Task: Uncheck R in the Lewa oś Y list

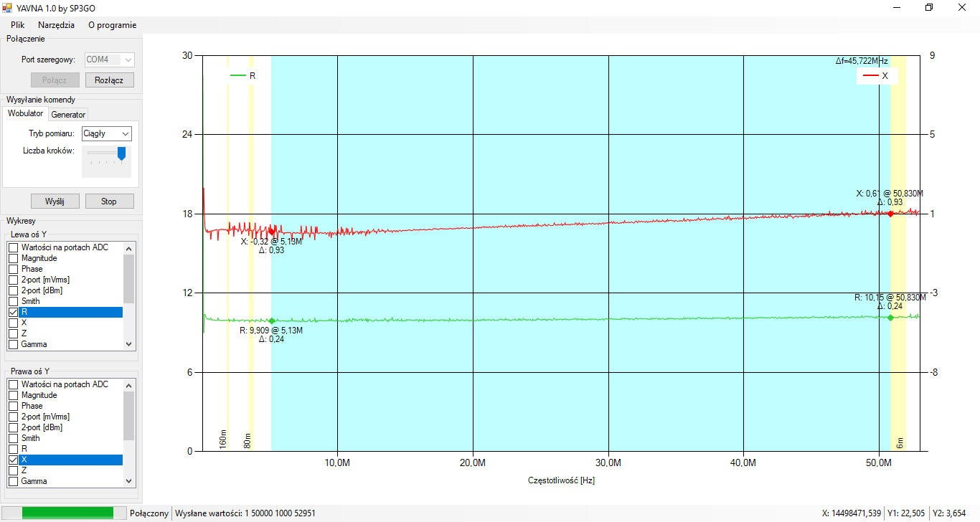Action: tap(13, 313)
